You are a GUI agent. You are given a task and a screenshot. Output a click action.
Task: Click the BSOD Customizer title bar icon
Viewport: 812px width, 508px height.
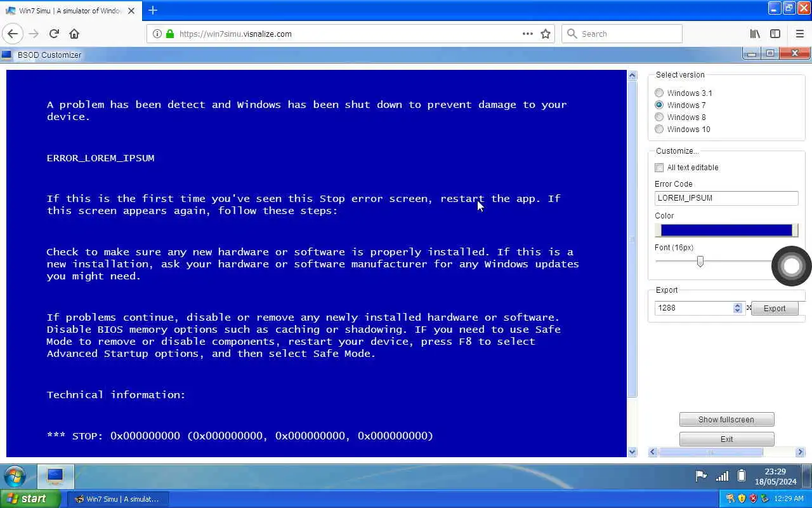click(x=7, y=55)
